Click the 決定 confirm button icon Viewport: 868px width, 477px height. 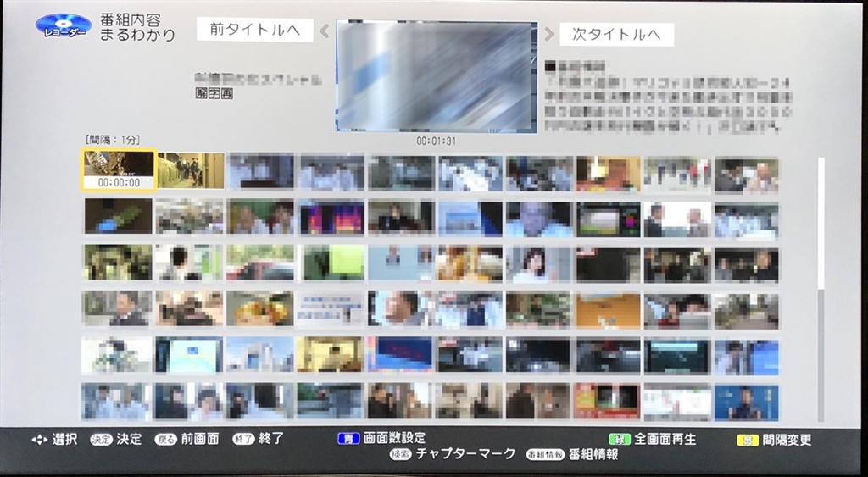pos(102,440)
